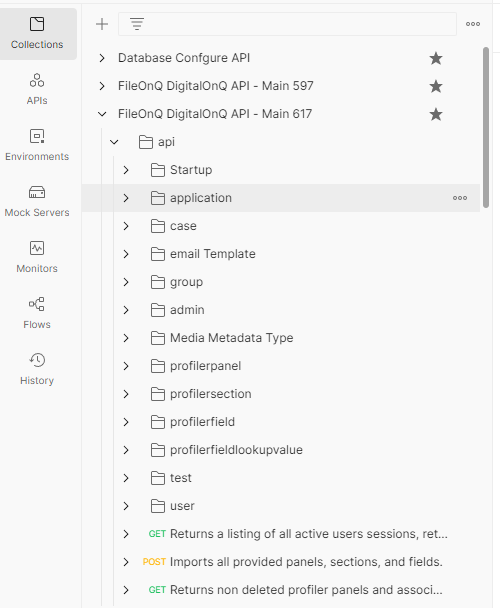This screenshot has width=500, height=608.
Task: Open options menu for application folder
Action: [460, 198]
